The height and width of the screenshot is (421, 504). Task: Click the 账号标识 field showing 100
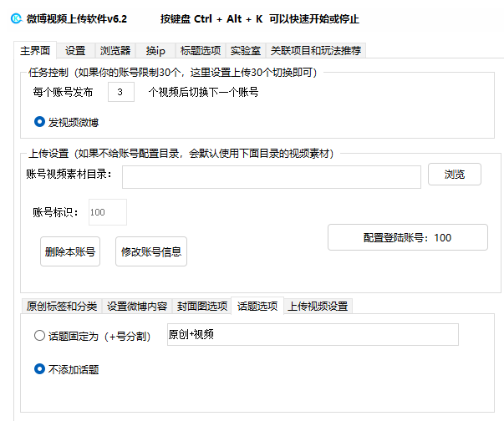tap(108, 212)
